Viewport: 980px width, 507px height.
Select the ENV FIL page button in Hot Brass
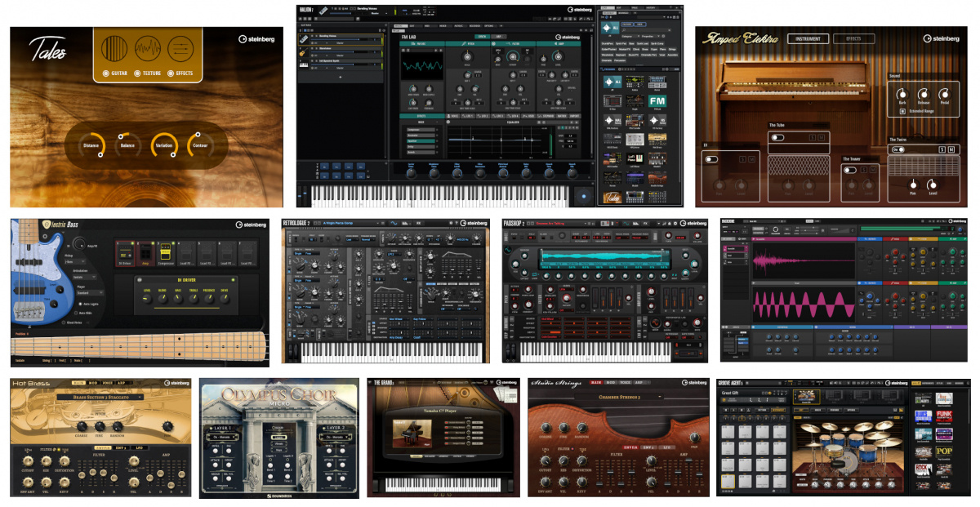click(x=102, y=448)
